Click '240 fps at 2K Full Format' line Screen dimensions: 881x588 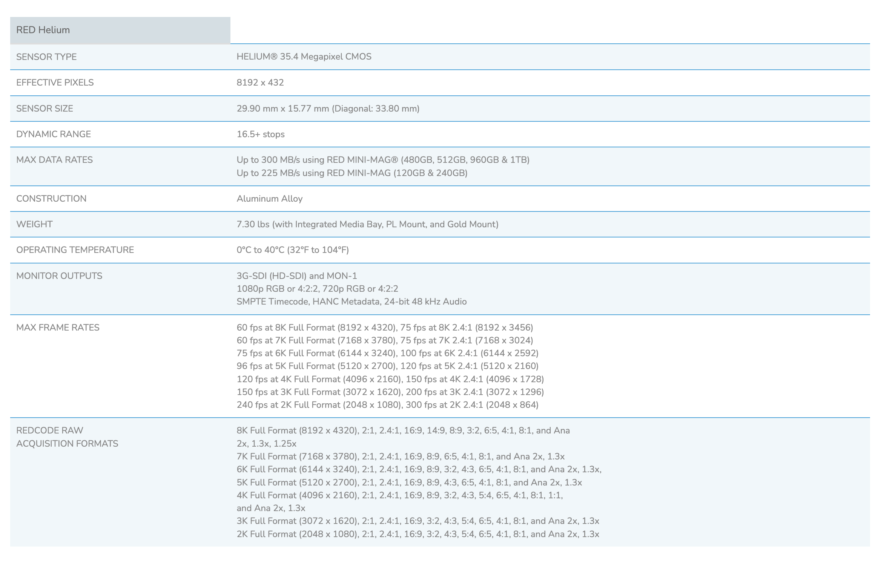coord(387,405)
